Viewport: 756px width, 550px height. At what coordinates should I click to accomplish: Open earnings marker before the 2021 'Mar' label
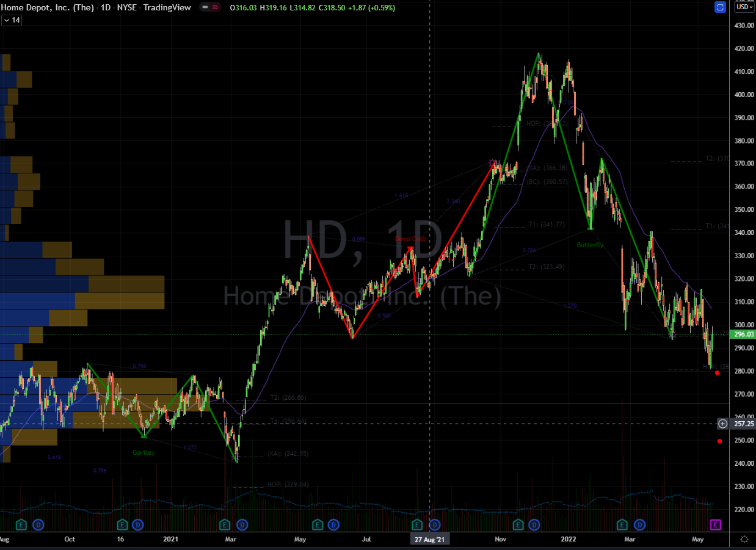224,524
